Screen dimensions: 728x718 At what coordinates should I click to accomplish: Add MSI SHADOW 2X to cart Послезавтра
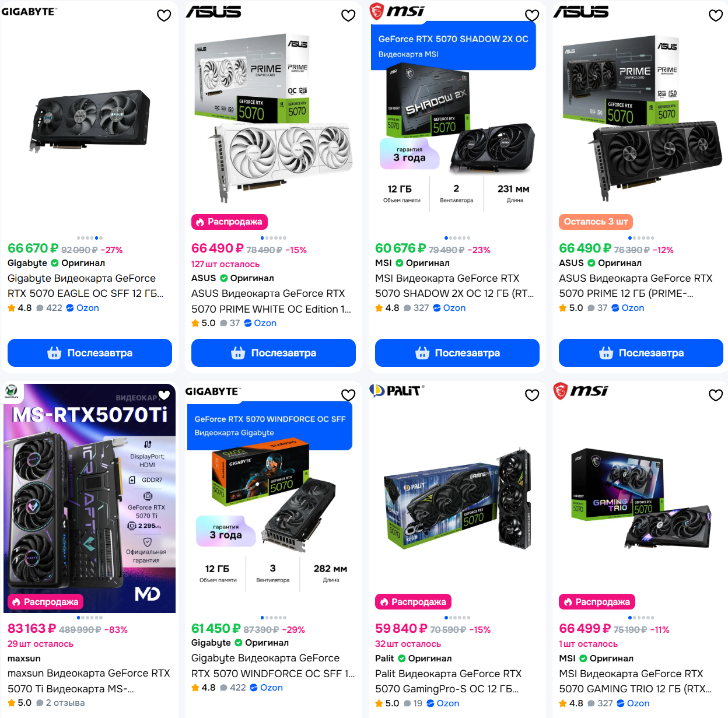point(457,353)
